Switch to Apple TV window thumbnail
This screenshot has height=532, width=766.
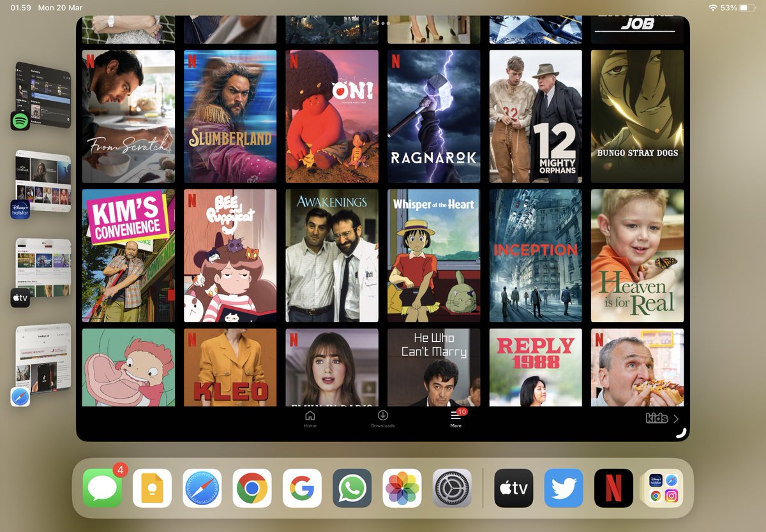pyautogui.click(x=43, y=268)
